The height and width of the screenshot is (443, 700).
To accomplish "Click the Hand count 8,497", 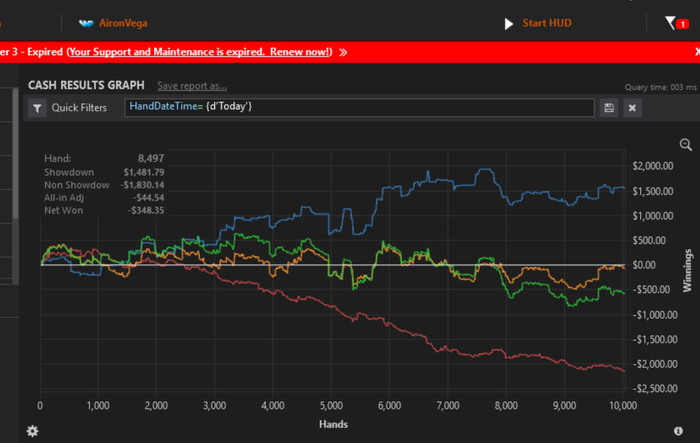I will point(151,159).
